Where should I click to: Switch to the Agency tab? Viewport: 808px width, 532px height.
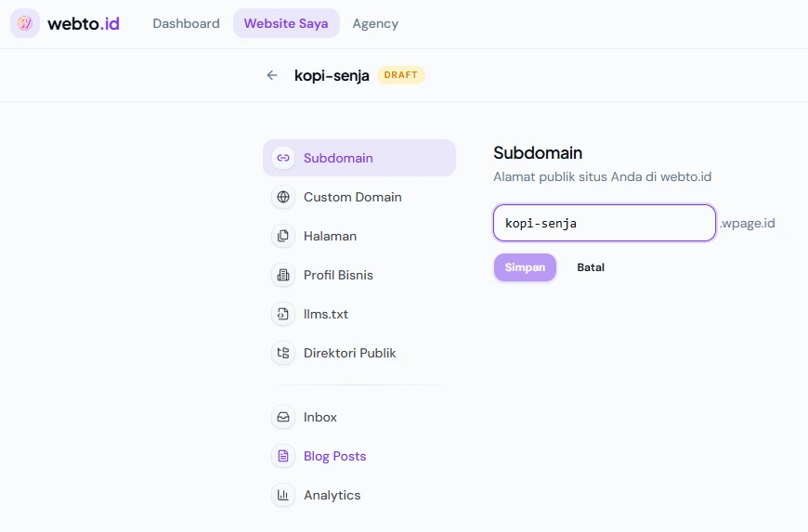click(x=375, y=23)
